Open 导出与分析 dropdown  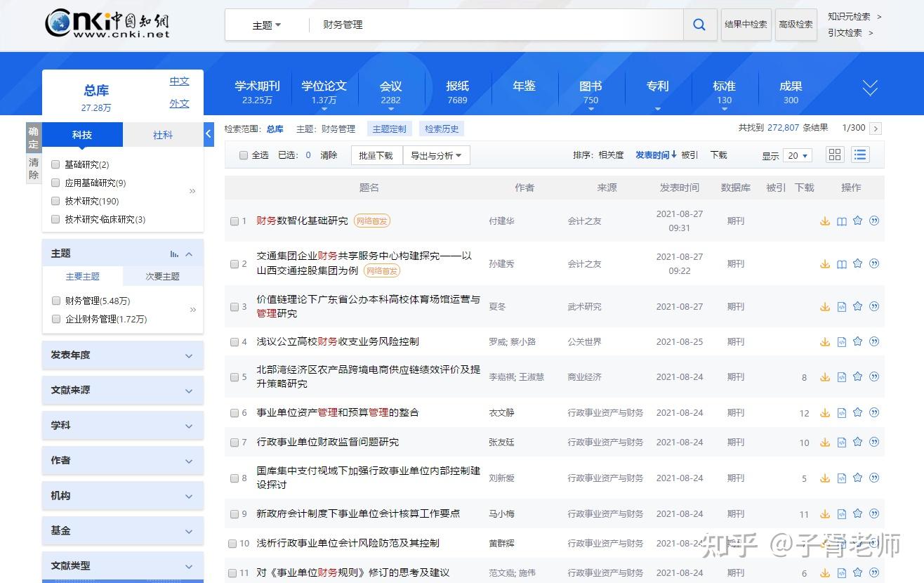(x=436, y=155)
